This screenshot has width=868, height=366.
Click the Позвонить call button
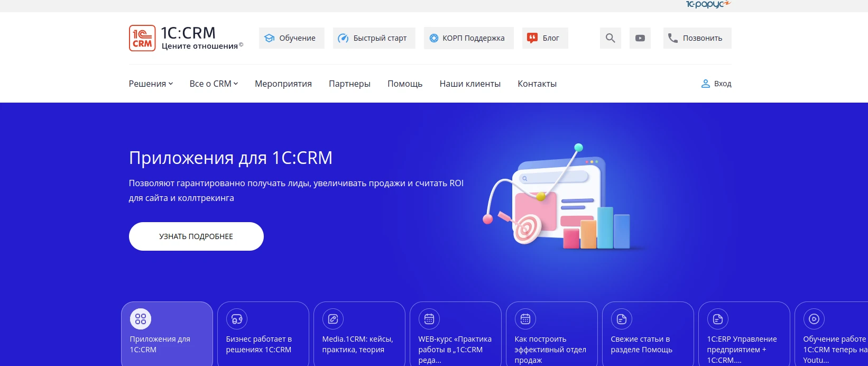click(x=697, y=38)
